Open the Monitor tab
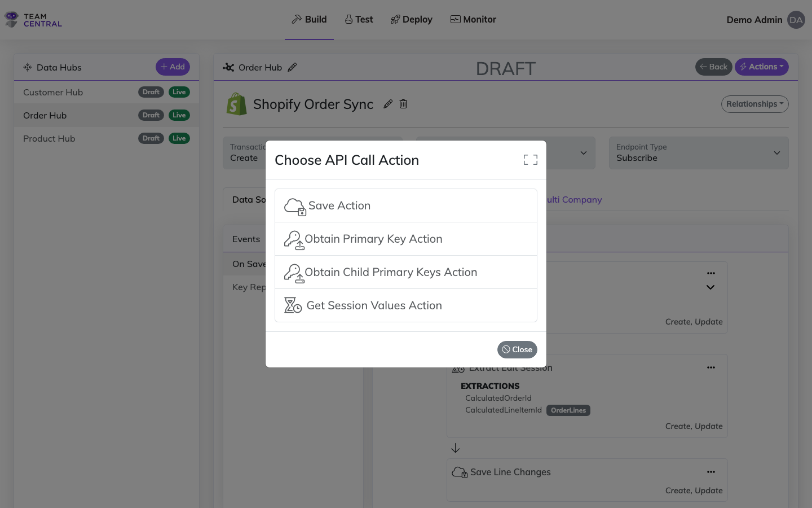 (473, 19)
